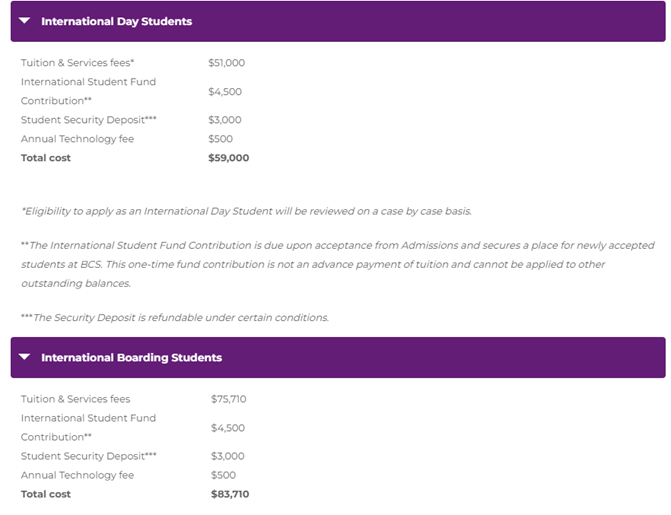
Task: Collapse the International Boarding Students triangle icon
Action: 25,357
